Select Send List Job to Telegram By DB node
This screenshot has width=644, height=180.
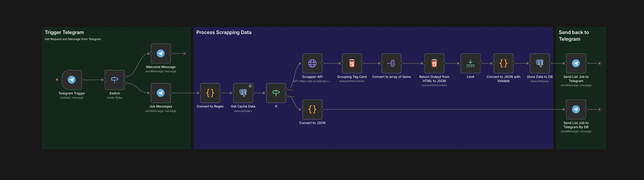(x=576, y=109)
